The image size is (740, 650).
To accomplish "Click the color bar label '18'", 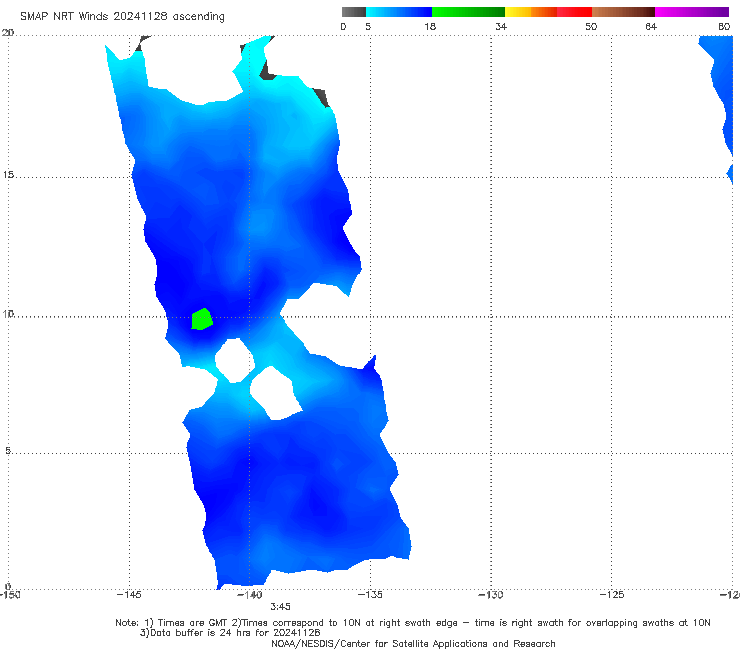I will click(430, 26).
